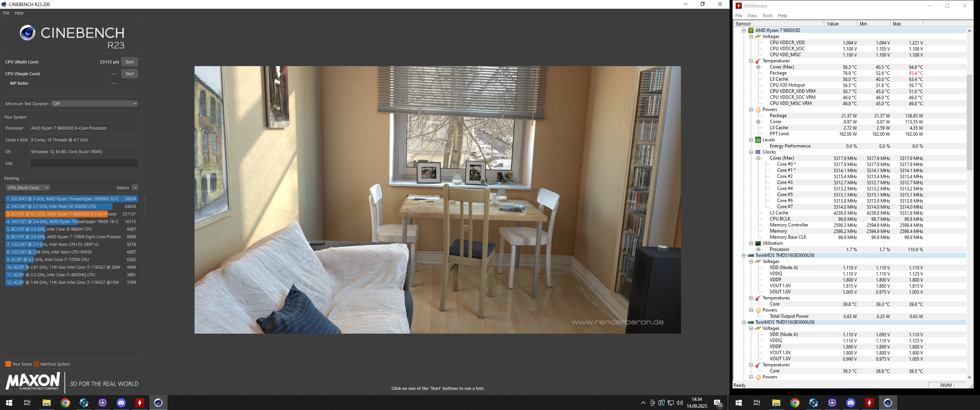
Task: Click the Voltages icon under AMD Ryzen 7 9800X3D
Action: click(758, 36)
